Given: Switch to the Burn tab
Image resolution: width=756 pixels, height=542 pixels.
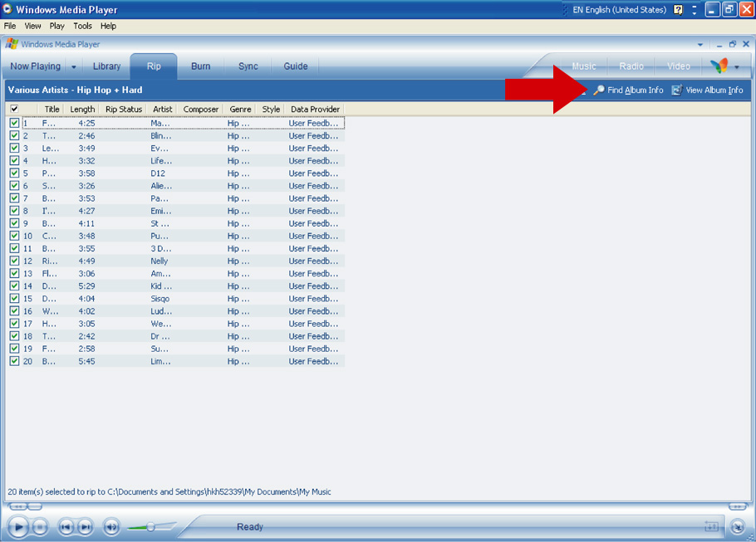Looking at the screenshot, I should pyautogui.click(x=200, y=66).
